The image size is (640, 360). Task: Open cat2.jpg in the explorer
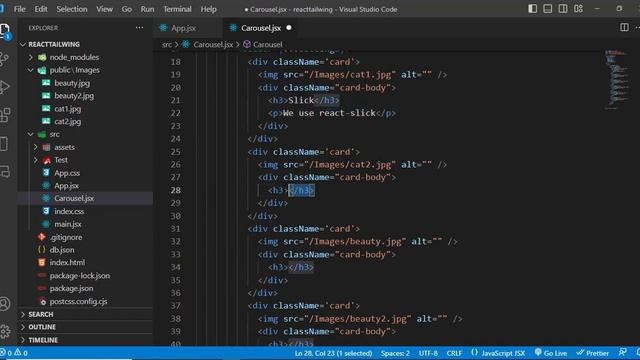[x=67, y=122]
